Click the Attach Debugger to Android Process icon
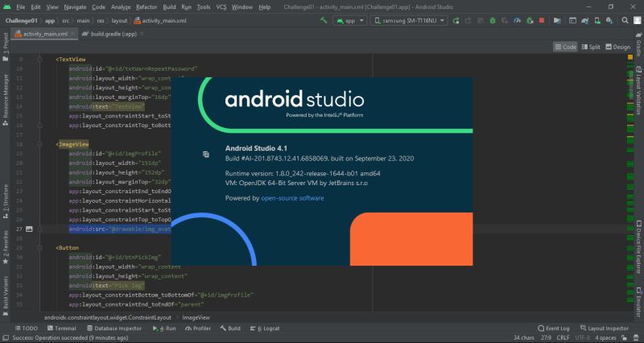 [x=530, y=21]
